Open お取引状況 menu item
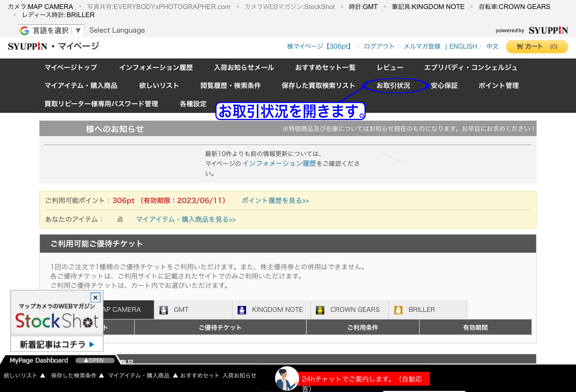576x392 pixels. (x=393, y=85)
